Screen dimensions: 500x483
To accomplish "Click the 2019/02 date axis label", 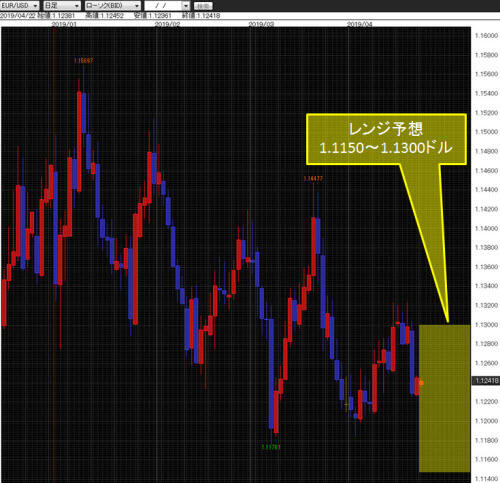I will click(x=168, y=24).
